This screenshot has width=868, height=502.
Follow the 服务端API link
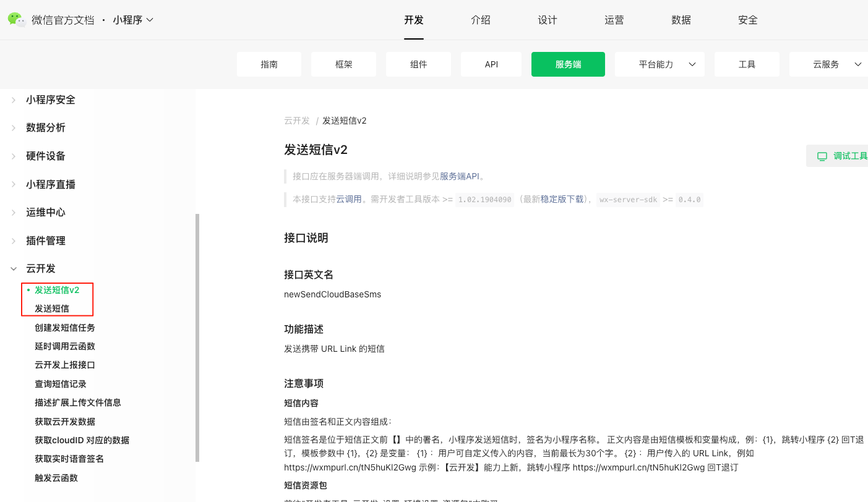pyautogui.click(x=460, y=176)
